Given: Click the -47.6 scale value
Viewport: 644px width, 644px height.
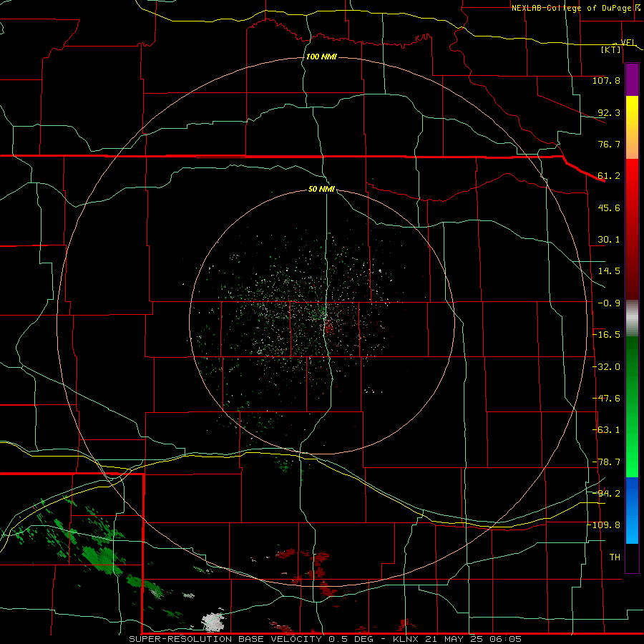Looking at the screenshot, I should pyautogui.click(x=606, y=399).
